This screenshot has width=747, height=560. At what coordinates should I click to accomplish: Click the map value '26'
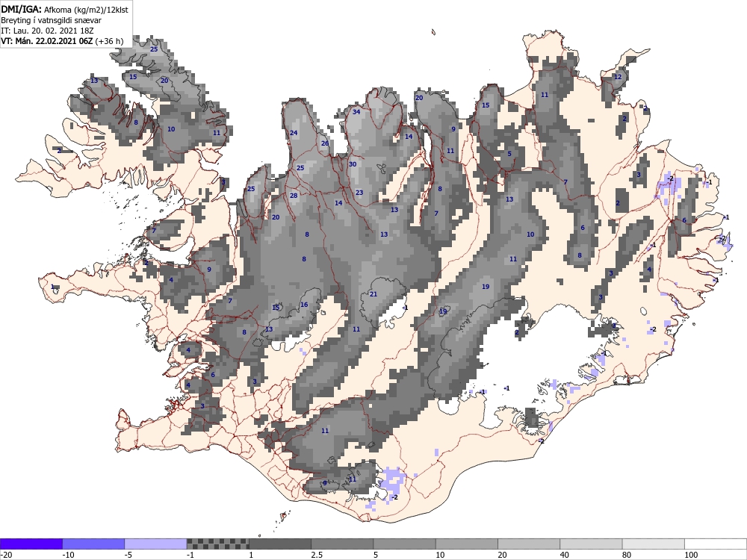pos(325,143)
